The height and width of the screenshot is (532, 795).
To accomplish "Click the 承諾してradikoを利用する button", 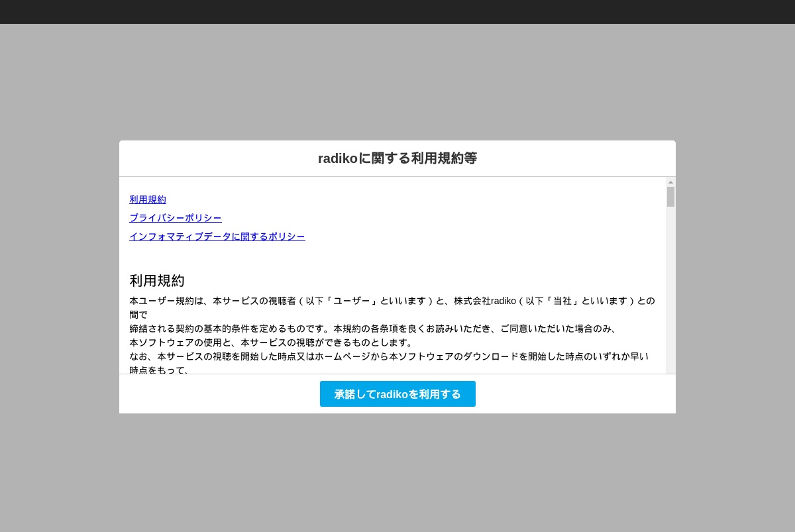I will tap(397, 394).
